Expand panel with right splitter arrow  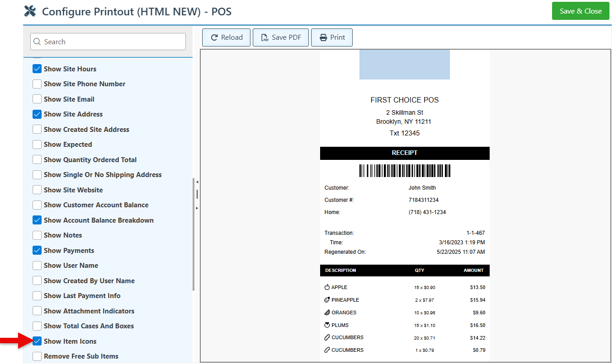(197, 208)
